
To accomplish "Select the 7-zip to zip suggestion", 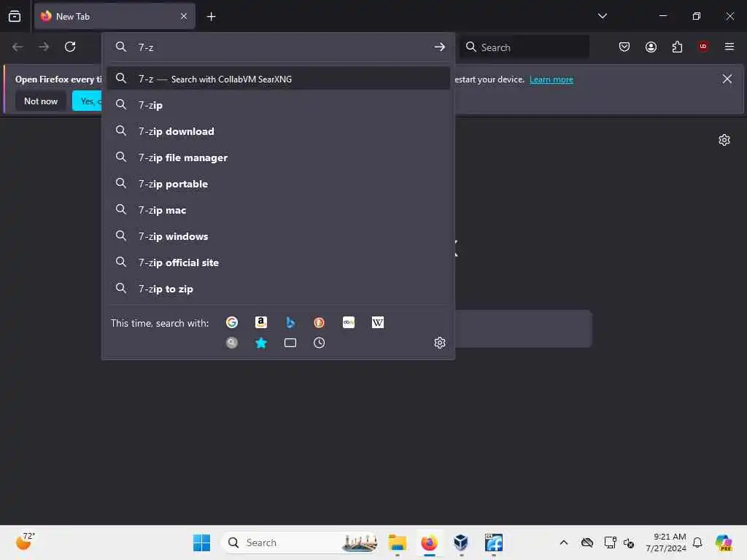I will 278,288.
